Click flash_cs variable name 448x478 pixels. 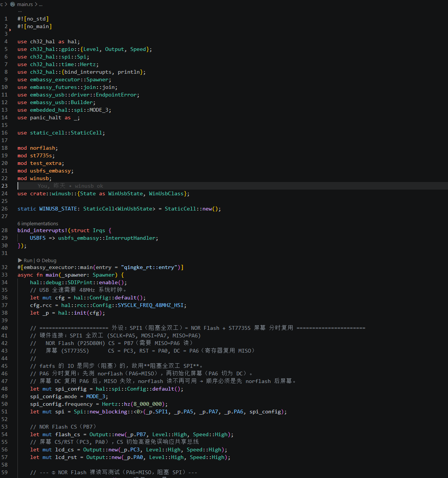[68, 434]
